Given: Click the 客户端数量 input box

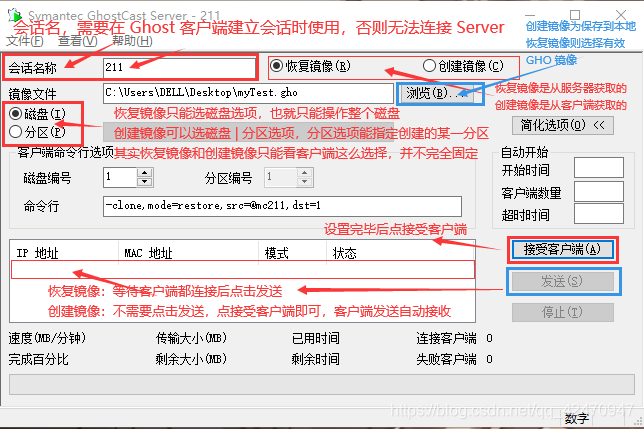Looking at the screenshot, I should pos(598,192).
